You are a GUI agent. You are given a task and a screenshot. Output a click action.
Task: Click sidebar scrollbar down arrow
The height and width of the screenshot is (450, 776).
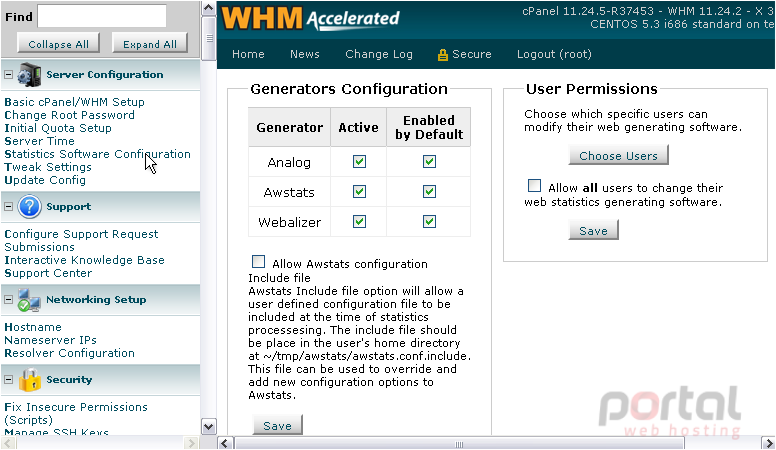tap(209, 426)
